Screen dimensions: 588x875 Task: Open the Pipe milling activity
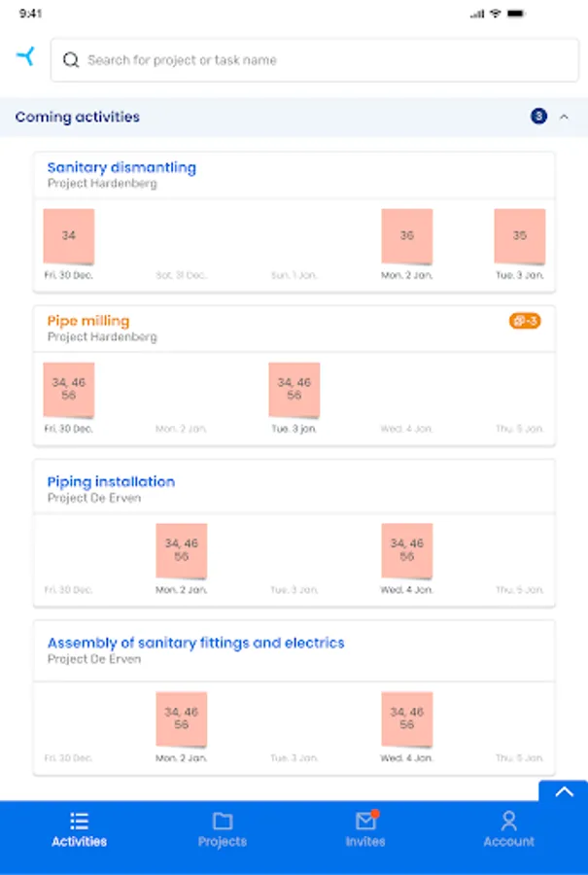click(88, 321)
